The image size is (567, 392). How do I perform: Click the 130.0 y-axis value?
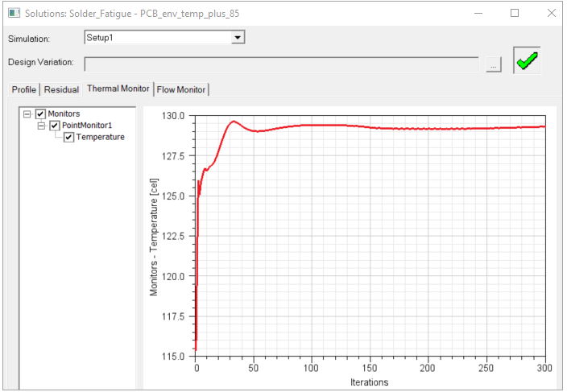click(x=173, y=116)
